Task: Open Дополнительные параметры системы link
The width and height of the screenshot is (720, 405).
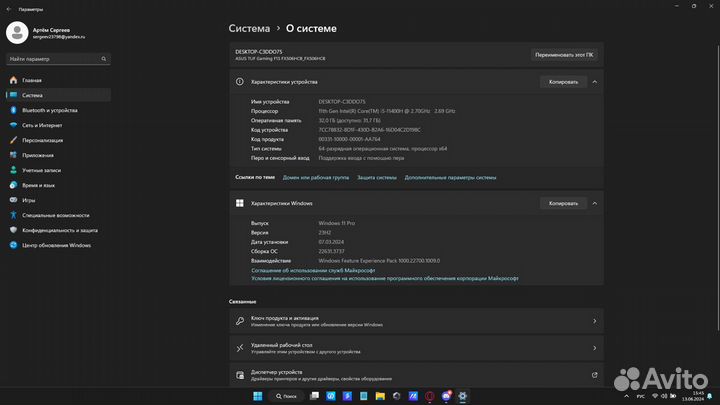Action: (450, 177)
